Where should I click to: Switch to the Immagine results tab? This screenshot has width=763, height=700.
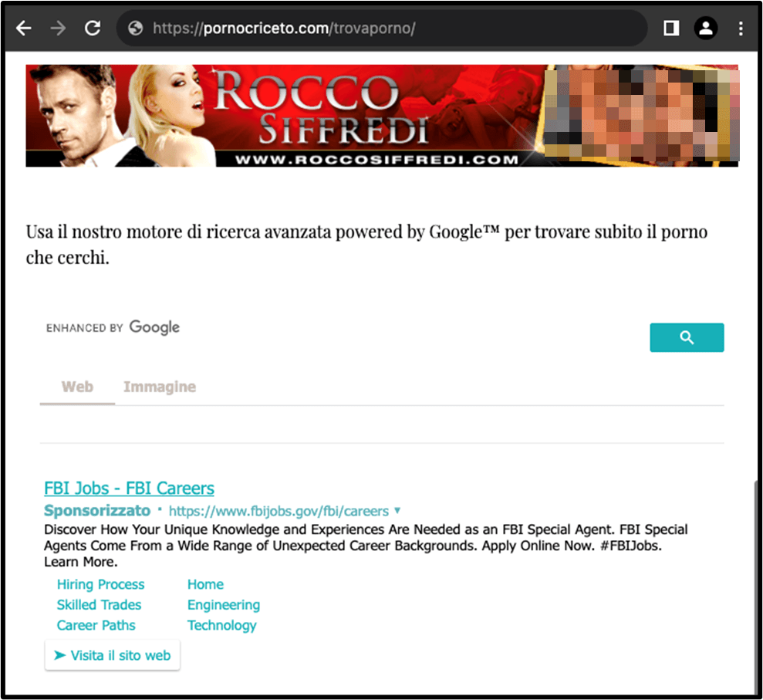160,387
